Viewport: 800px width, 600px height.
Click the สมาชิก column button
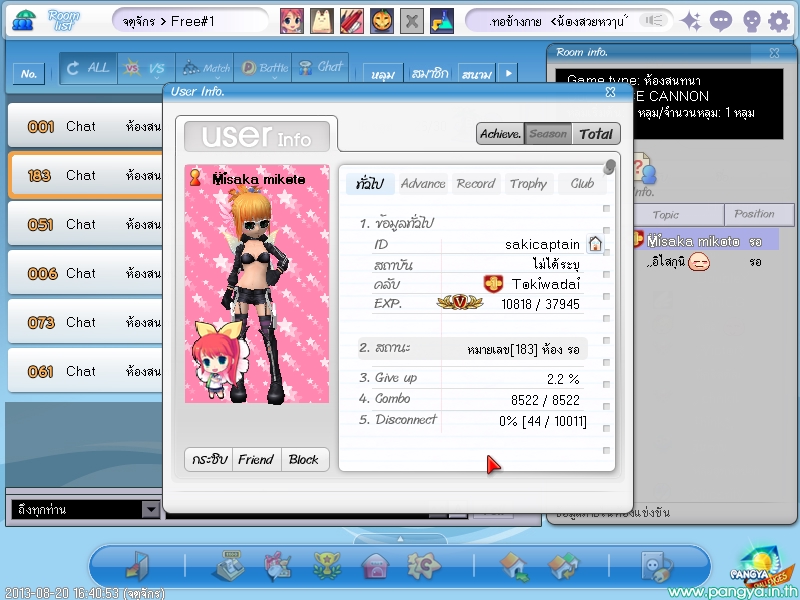click(x=430, y=73)
